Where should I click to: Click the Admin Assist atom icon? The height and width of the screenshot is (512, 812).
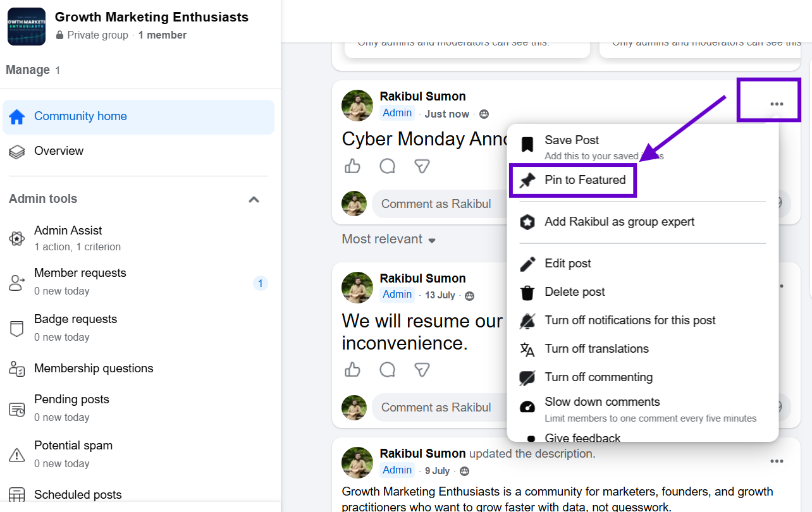coord(17,238)
